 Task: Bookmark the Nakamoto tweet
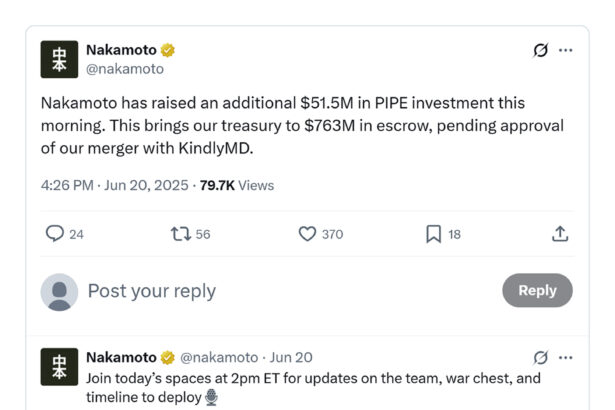tap(434, 234)
